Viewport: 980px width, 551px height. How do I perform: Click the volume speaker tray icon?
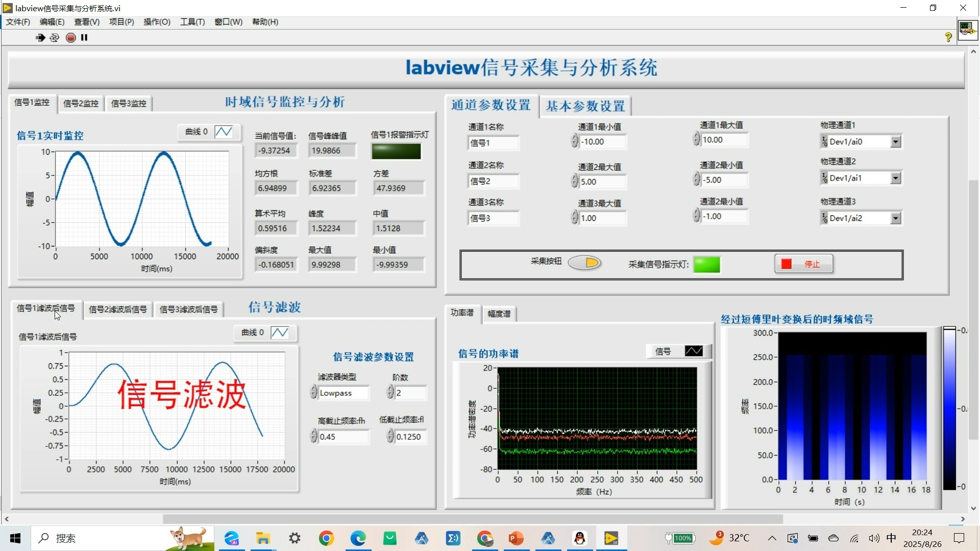click(874, 538)
